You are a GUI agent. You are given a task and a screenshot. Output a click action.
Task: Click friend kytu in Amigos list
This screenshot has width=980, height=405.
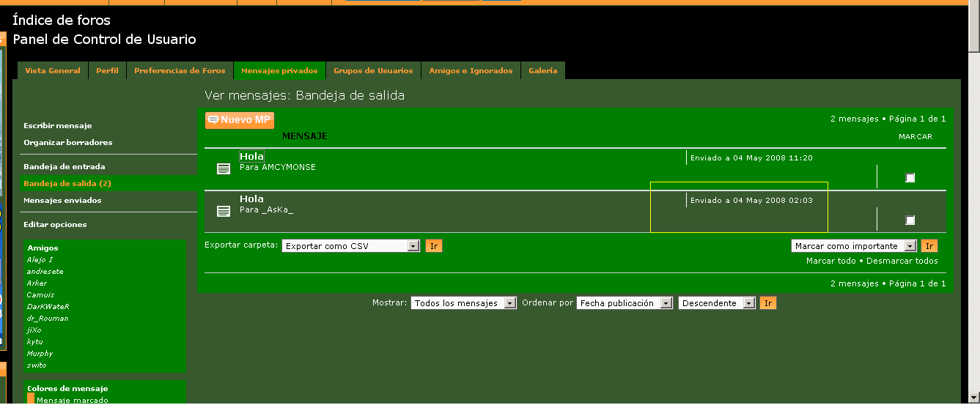click(x=34, y=342)
